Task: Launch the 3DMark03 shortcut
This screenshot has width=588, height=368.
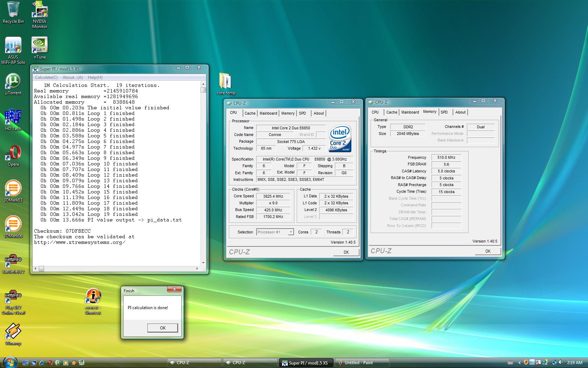Action: [13, 191]
